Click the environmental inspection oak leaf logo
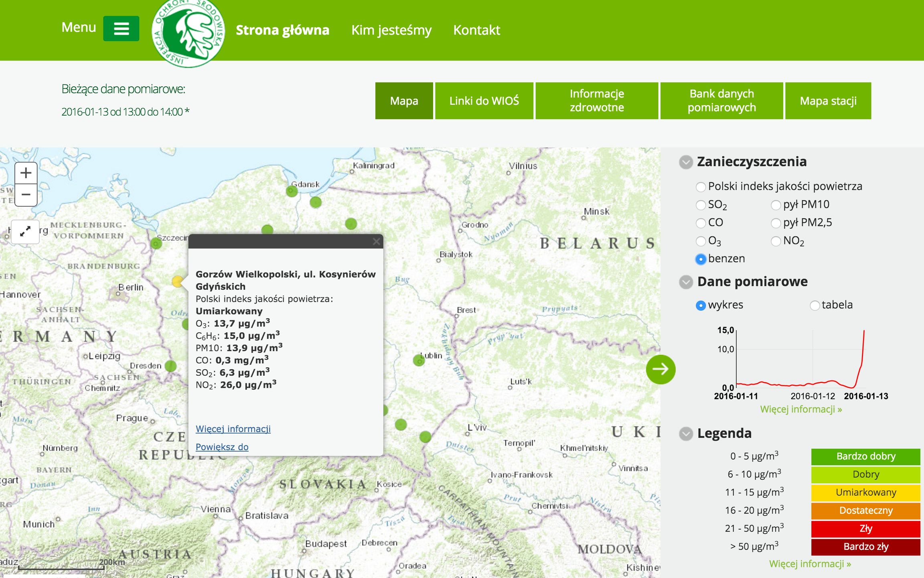Viewport: 924px width, 578px height. (188, 32)
